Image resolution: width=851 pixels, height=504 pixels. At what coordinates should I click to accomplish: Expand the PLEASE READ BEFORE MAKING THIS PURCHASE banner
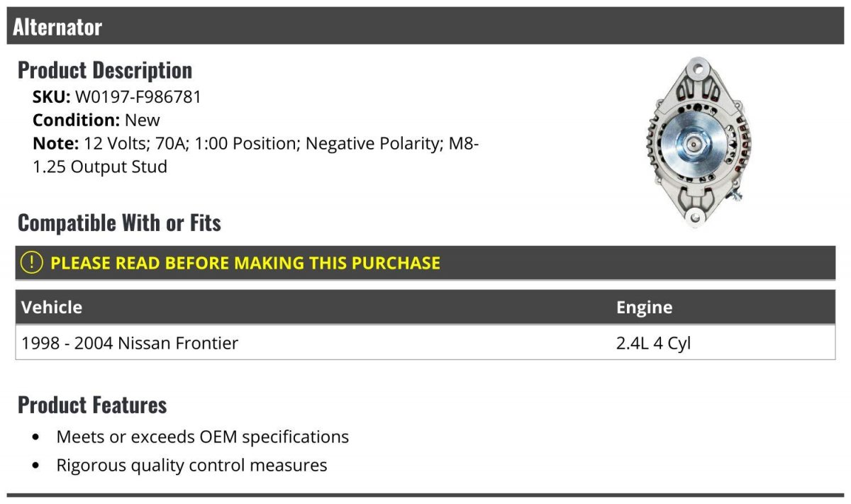[x=425, y=263]
